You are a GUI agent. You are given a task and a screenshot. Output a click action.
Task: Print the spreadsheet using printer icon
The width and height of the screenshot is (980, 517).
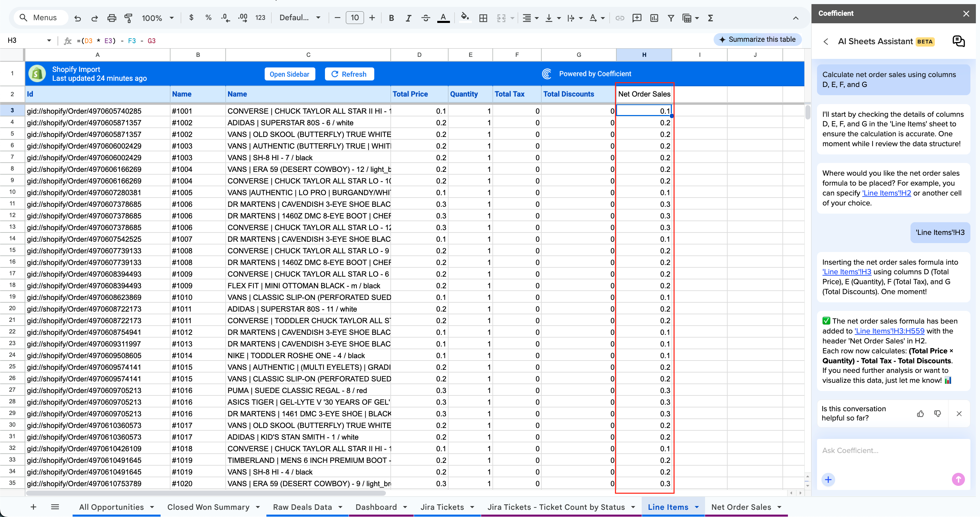pyautogui.click(x=112, y=18)
